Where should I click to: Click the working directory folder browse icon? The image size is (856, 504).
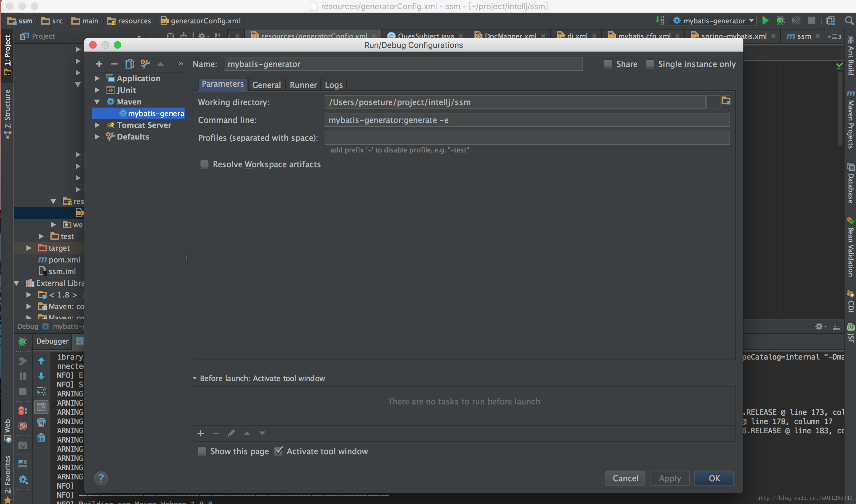click(x=726, y=101)
